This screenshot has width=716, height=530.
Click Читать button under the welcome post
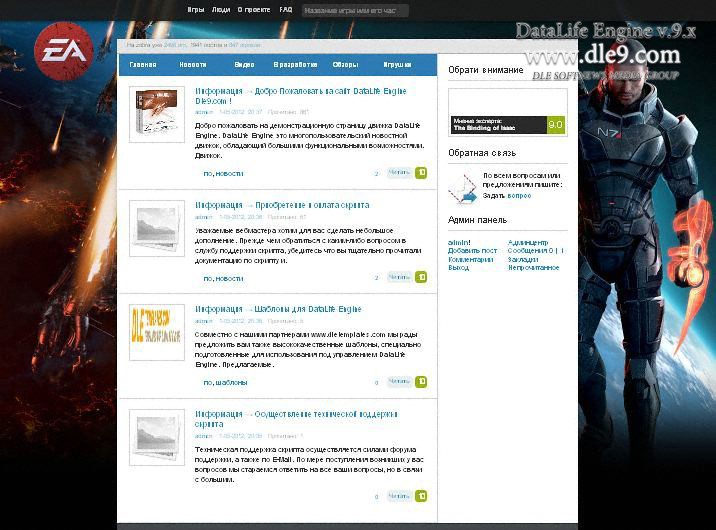399,173
